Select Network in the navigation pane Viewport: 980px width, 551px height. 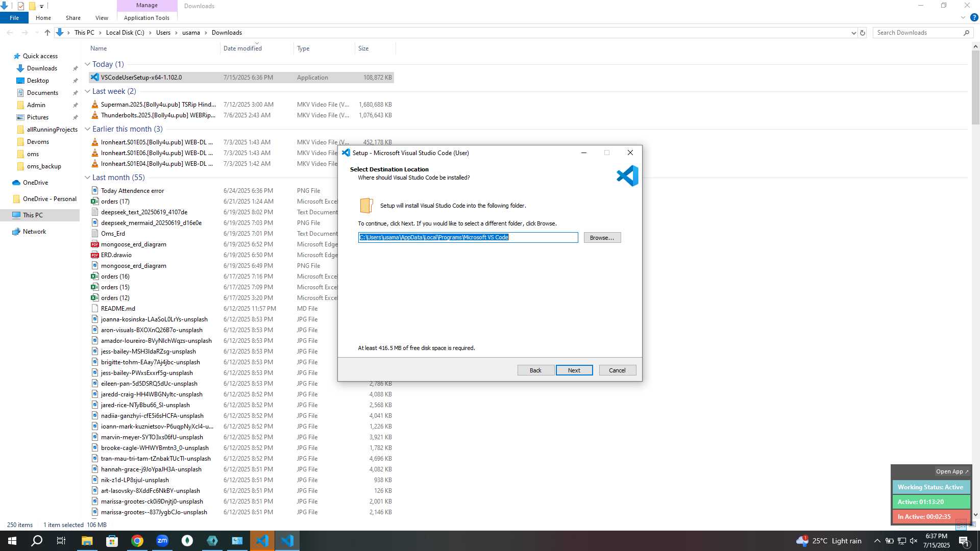[x=34, y=232]
